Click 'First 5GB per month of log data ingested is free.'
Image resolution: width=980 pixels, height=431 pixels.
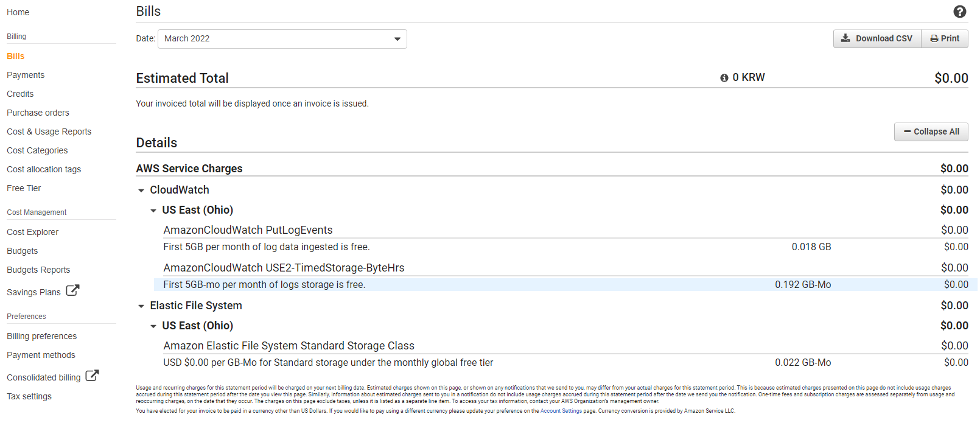[267, 247]
